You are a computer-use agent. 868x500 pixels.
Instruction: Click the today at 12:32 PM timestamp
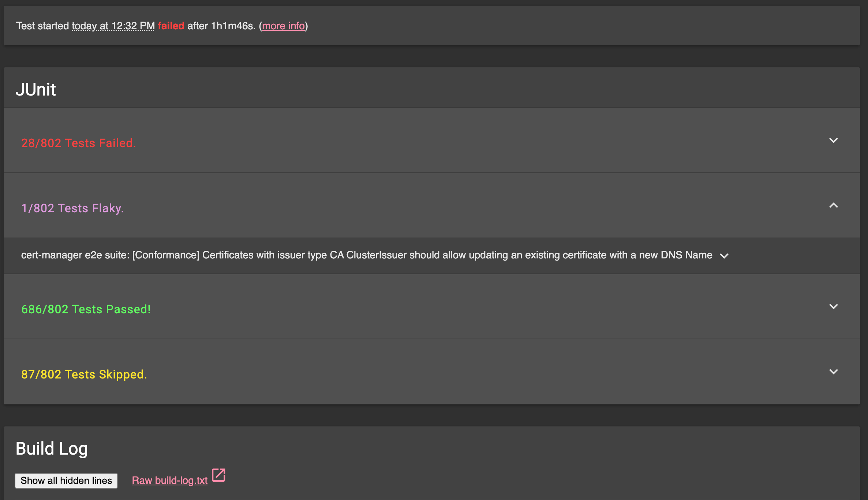coord(113,26)
